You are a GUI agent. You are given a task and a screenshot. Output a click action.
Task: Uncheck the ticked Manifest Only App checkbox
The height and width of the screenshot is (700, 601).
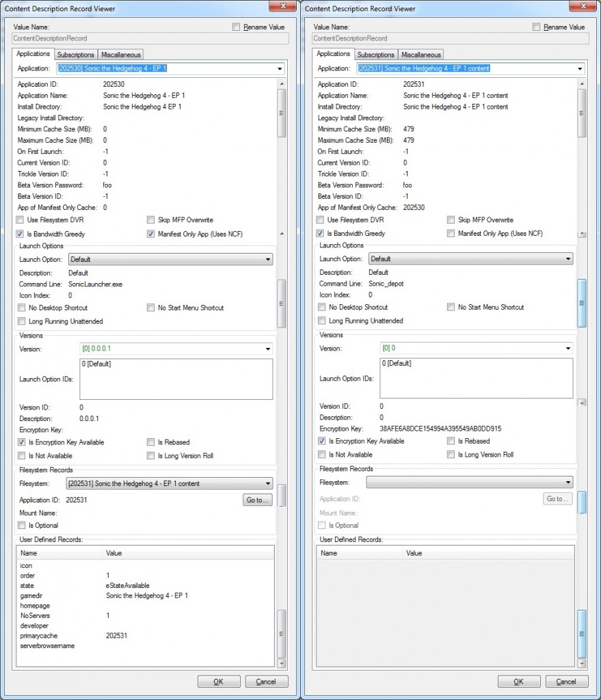(x=151, y=234)
